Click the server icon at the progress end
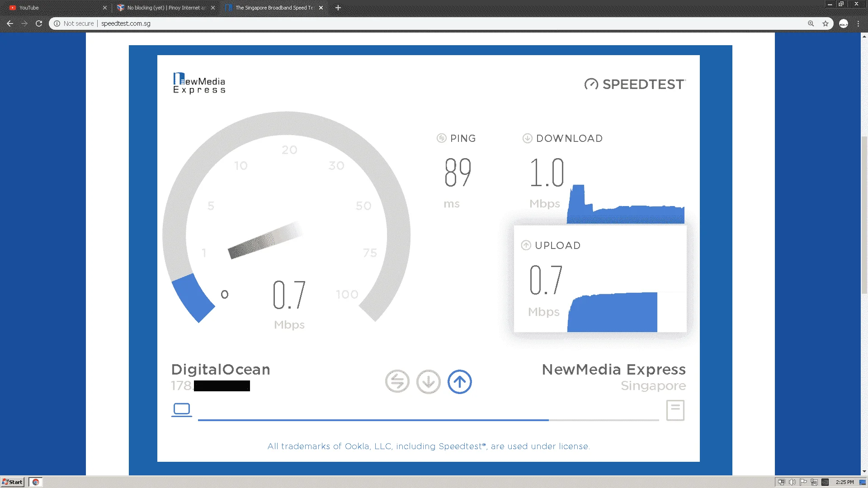 (x=675, y=410)
